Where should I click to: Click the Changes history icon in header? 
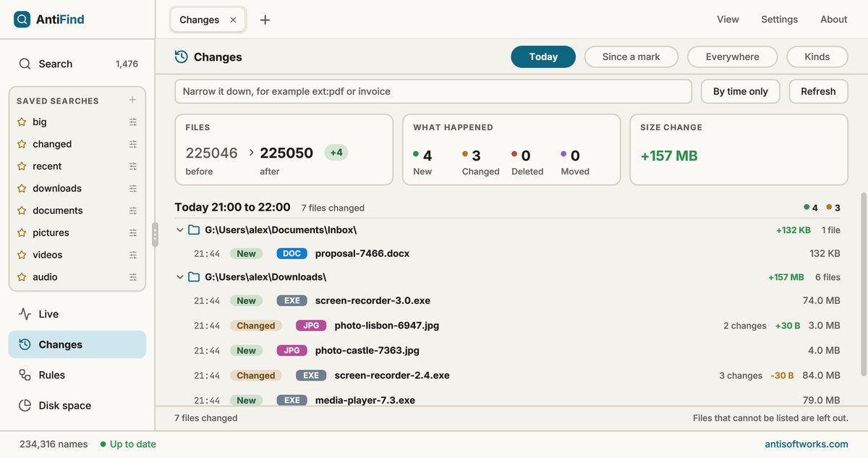pyautogui.click(x=182, y=56)
